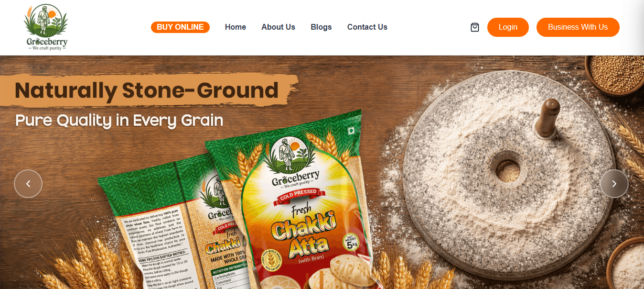The width and height of the screenshot is (644, 289).
Task: Click the BUY ONLINE pill button
Action: coord(181,27)
